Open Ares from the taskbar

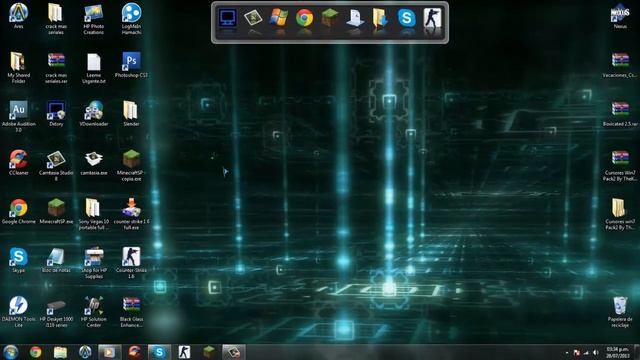tap(85, 352)
